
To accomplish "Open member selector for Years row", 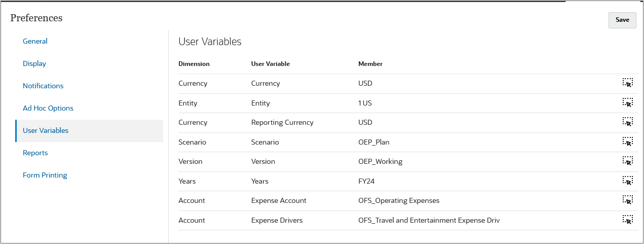I will (x=628, y=181).
